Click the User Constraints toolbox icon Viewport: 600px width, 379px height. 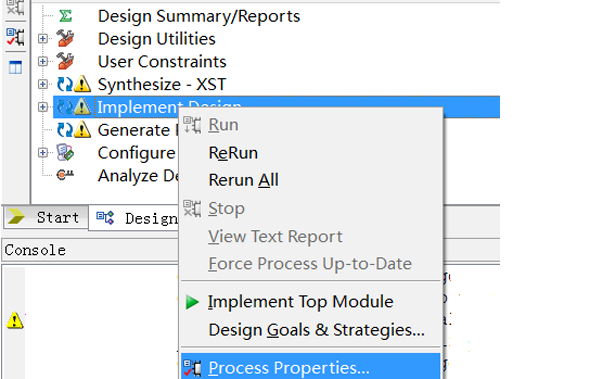coord(65,61)
